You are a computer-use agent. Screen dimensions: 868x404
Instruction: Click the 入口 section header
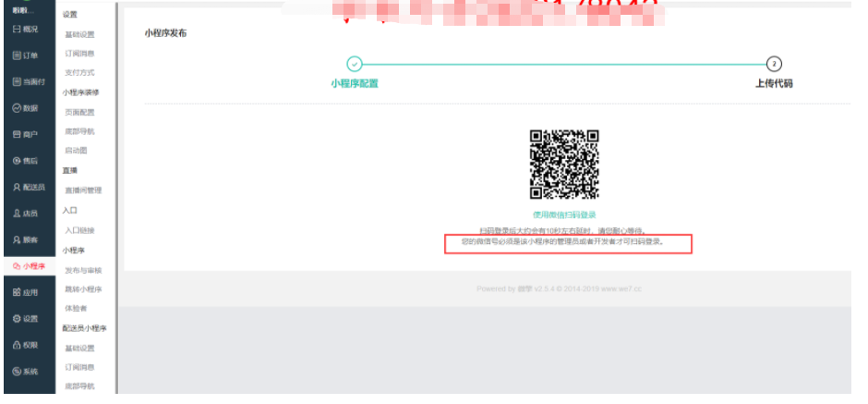point(70,211)
